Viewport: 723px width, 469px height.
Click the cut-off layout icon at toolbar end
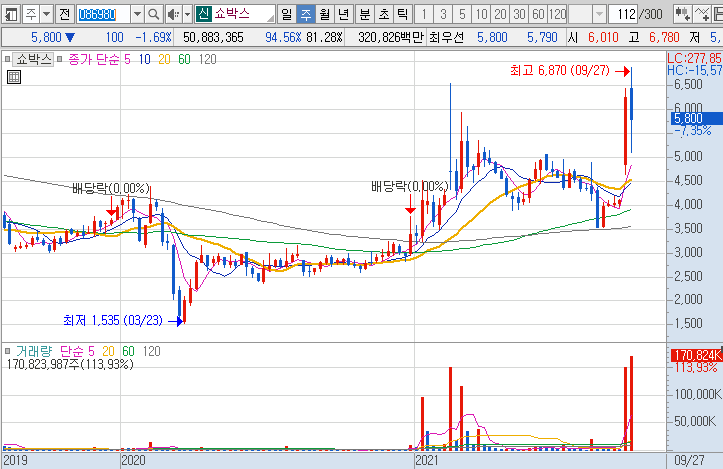[718, 14]
